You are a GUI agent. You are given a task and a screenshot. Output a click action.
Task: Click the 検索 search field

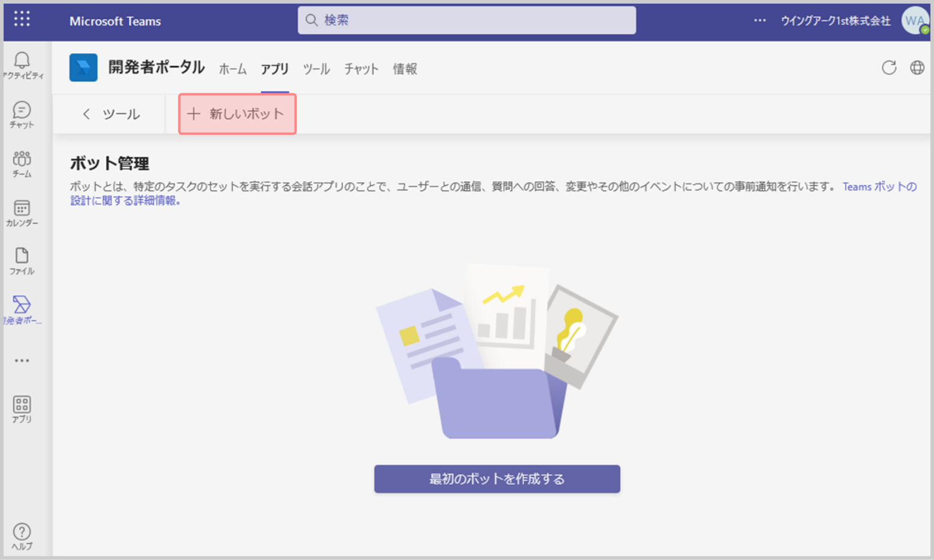467,20
